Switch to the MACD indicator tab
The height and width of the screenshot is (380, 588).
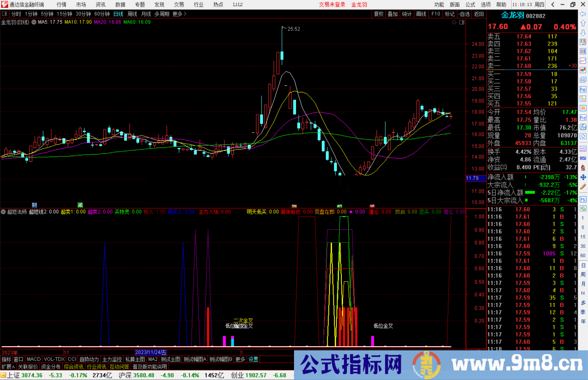click(33, 359)
